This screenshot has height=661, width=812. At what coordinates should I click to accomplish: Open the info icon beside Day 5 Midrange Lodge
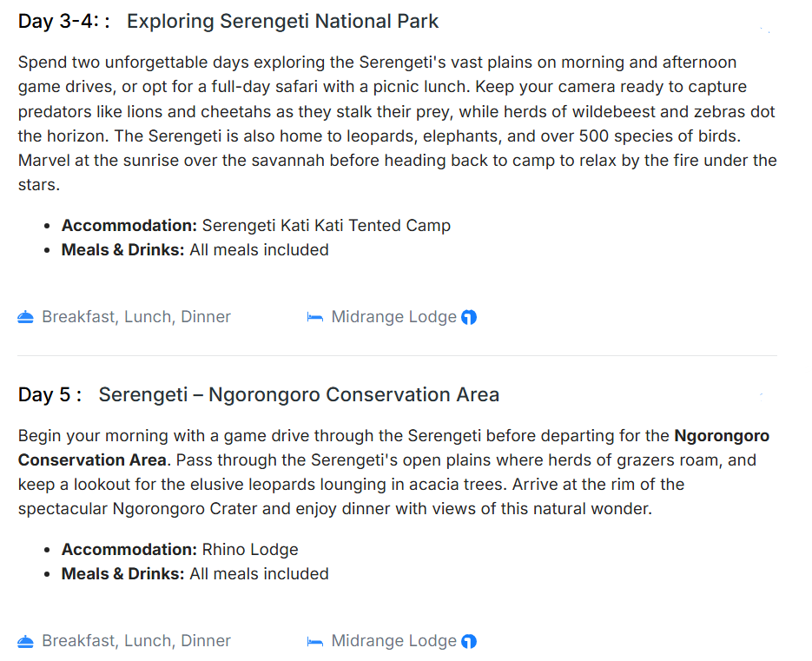469,642
